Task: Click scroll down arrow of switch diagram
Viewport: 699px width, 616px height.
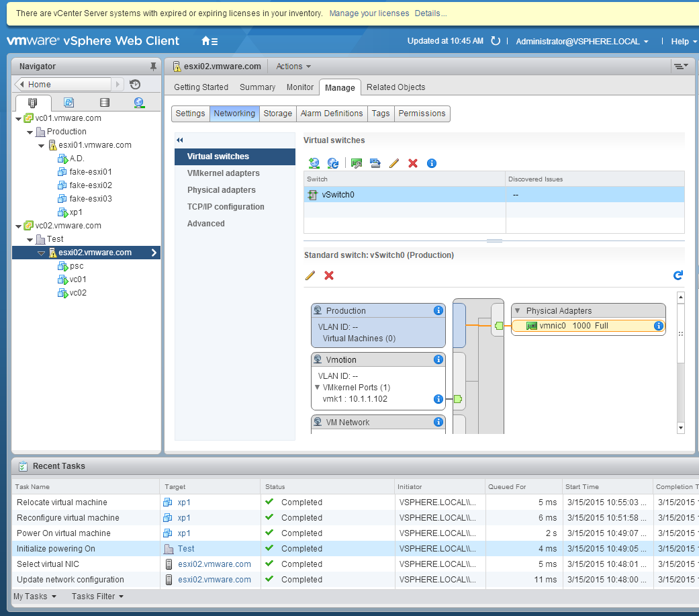Action: [x=680, y=428]
